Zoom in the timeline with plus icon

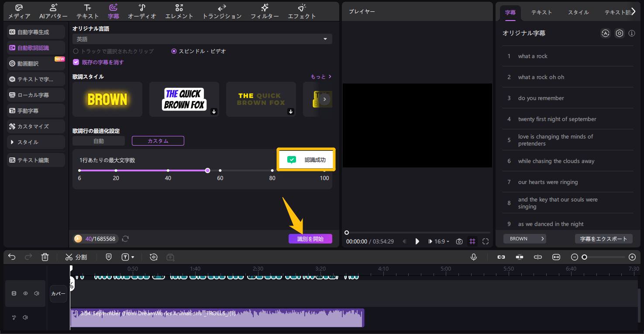click(x=632, y=257)
